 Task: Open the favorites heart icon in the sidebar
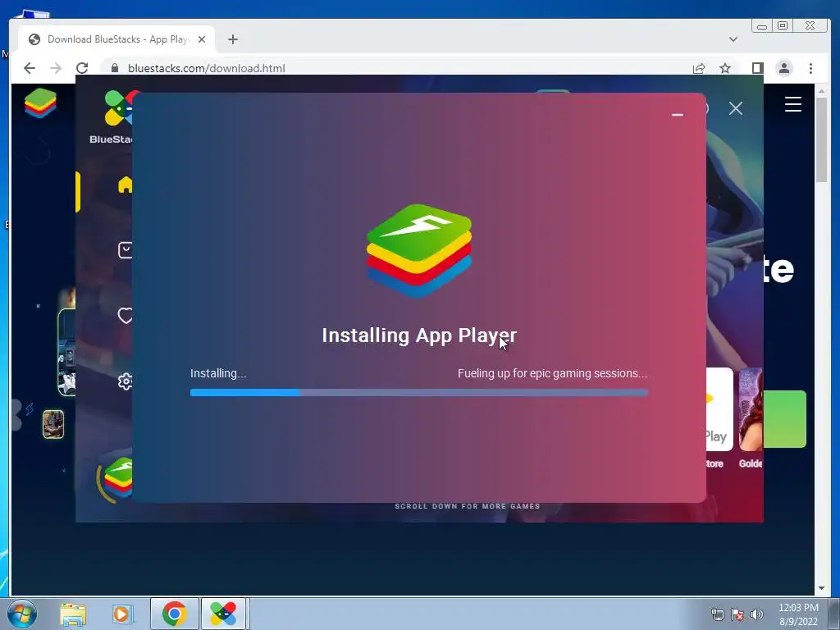tap(125, 316)
